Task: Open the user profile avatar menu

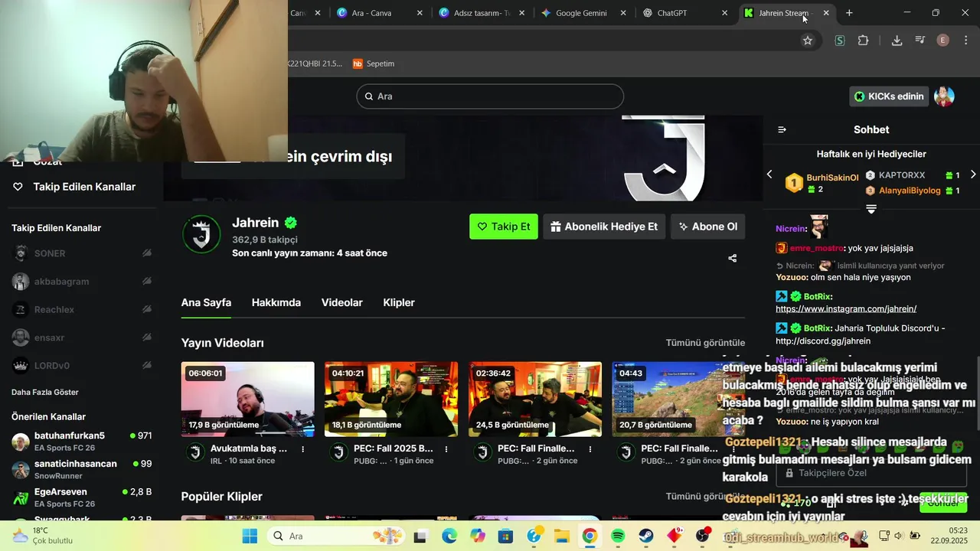Action: point(944,96)
